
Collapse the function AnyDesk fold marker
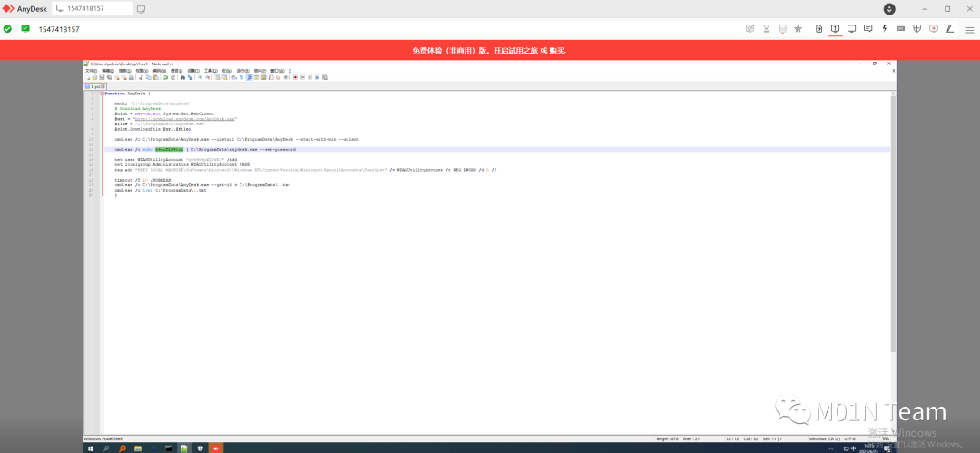pyautogui.click(x=102, y=94)
